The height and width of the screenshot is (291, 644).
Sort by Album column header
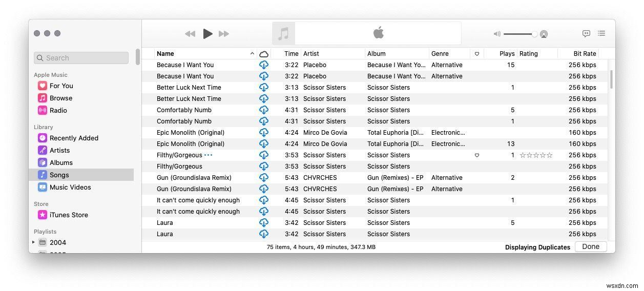pos(397,53)
